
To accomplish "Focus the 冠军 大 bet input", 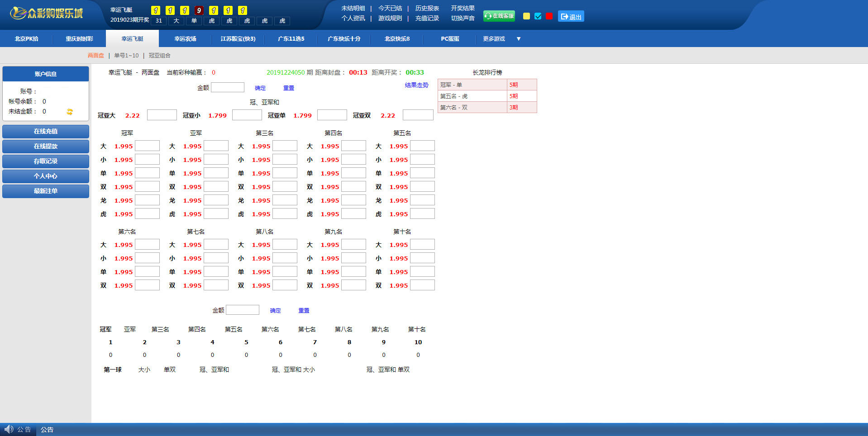I will pos(148,146).
